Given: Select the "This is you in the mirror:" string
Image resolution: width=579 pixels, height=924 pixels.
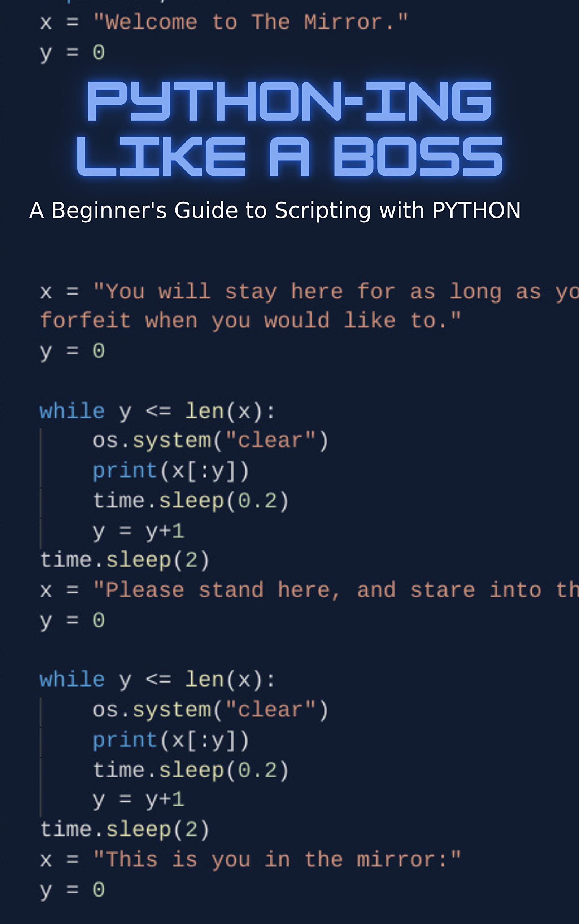Looking at the screenshot, I should (x=277, y=860).
